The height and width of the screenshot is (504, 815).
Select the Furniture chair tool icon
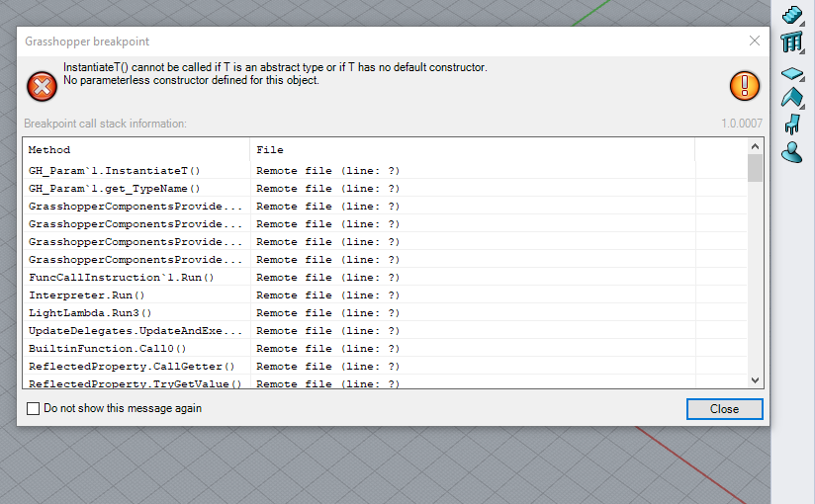coord(792,125)
